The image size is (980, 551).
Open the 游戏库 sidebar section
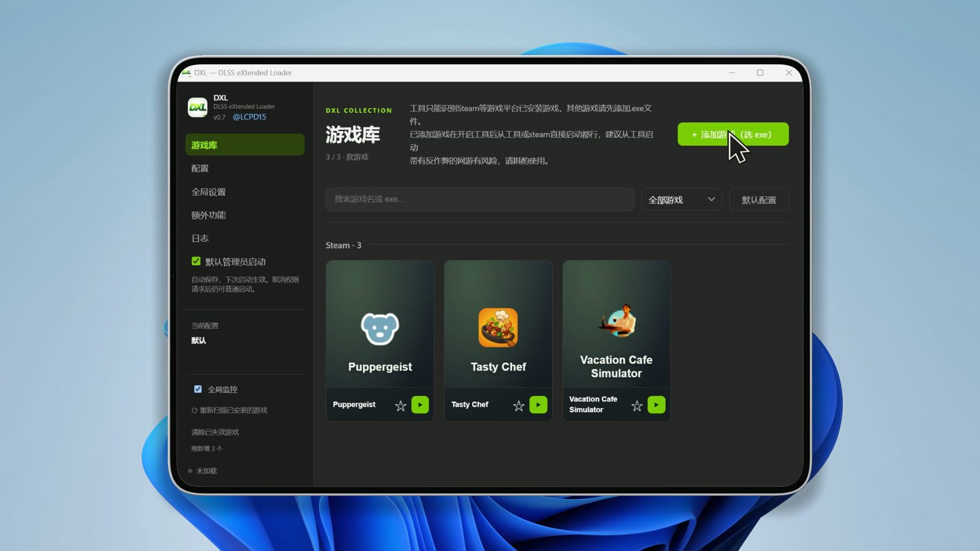pyautogui.click(x=245, y=144)
